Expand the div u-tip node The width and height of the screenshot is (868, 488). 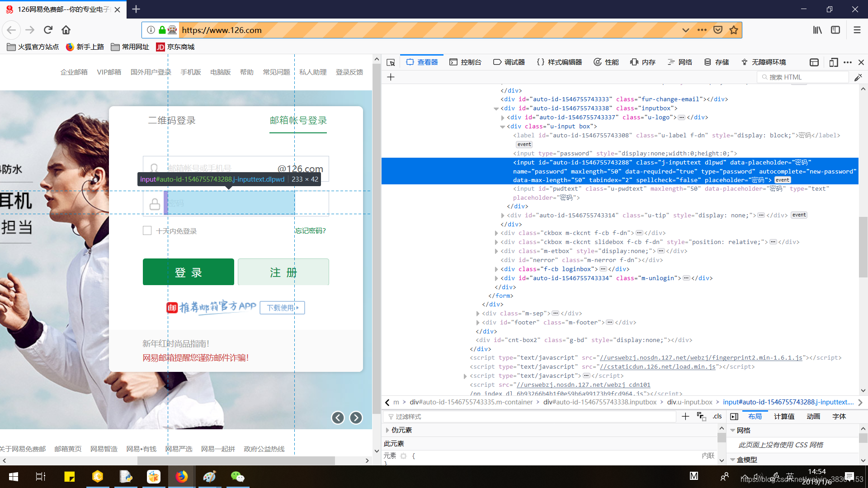click(503, 216)
